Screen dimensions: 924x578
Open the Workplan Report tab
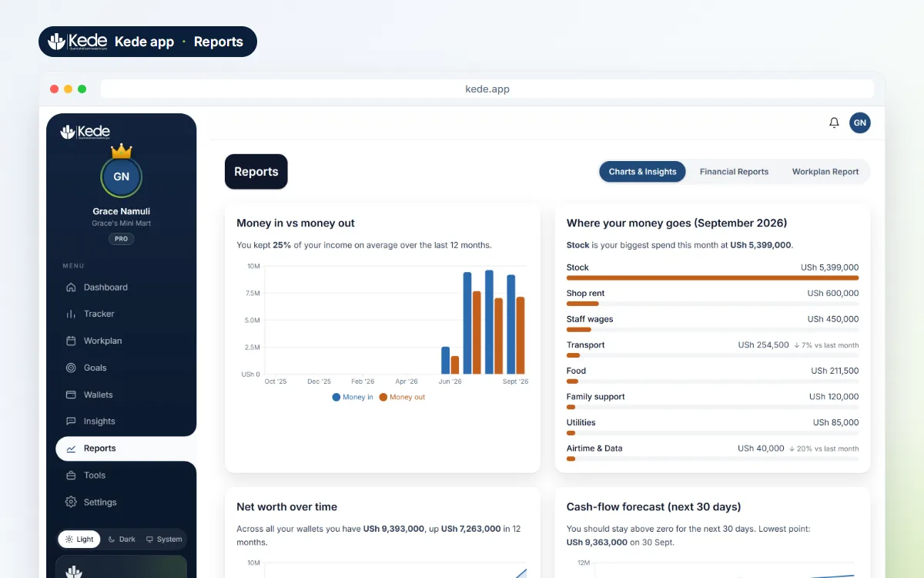click(x=825, y=172)
